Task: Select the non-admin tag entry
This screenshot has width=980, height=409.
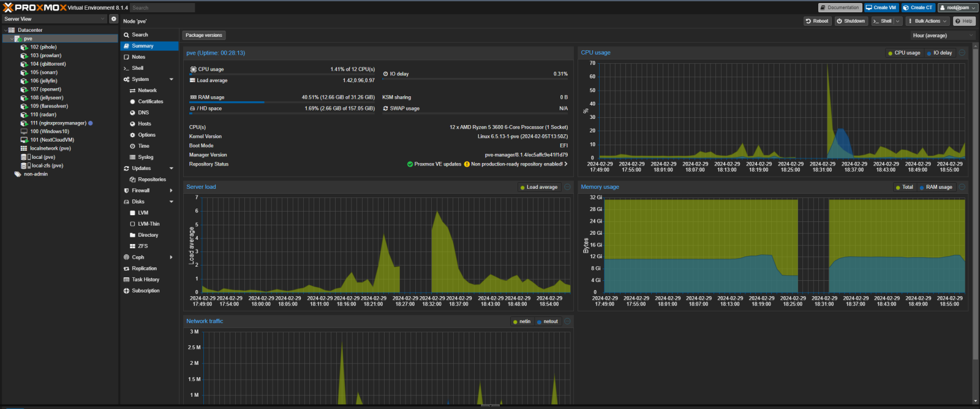Action: point(36,174)
